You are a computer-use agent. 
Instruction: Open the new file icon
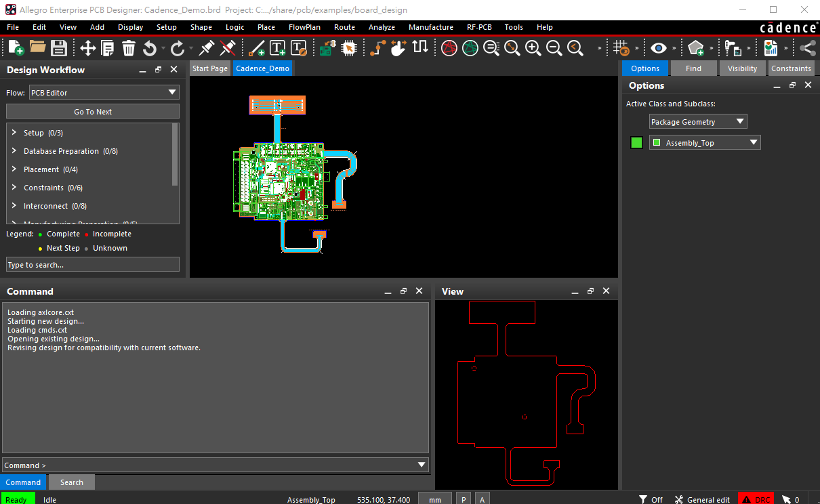[16, 47]
